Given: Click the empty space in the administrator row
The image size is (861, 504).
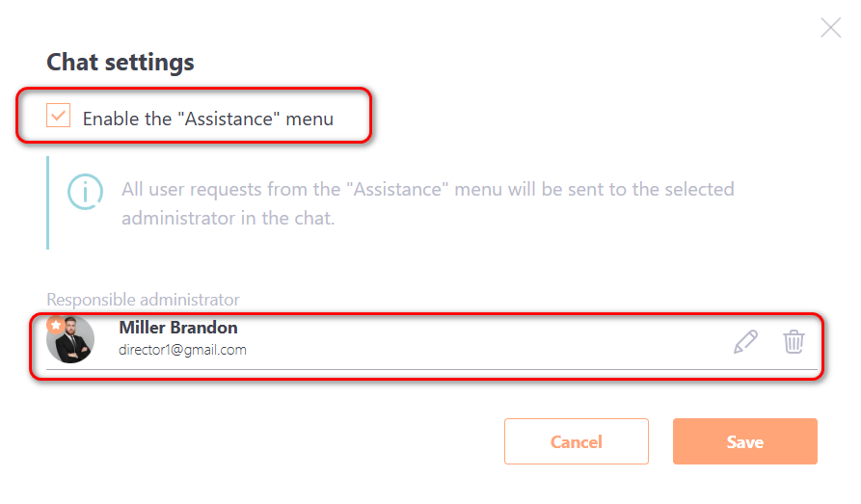Looking at the screenshot, I should tap(482, 341).
